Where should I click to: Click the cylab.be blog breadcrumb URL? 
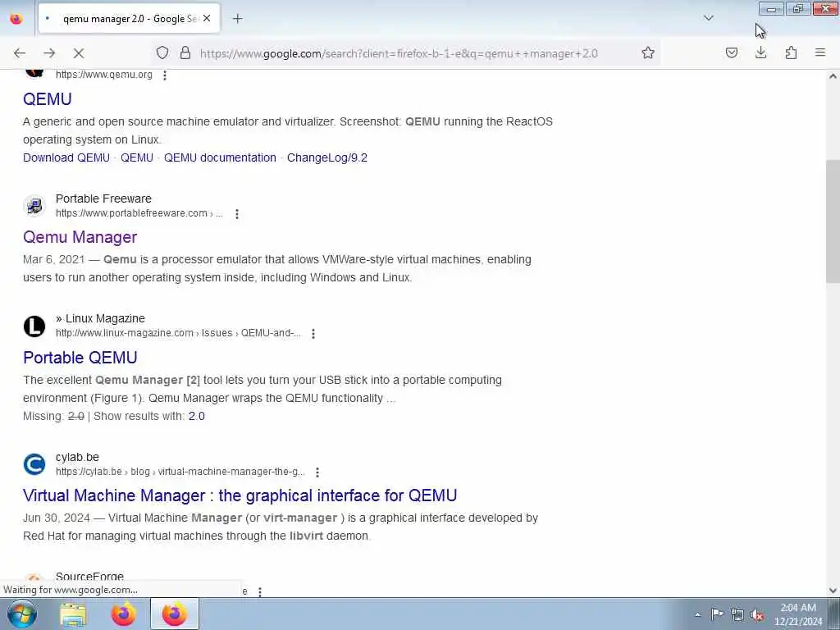click(180, 472)
